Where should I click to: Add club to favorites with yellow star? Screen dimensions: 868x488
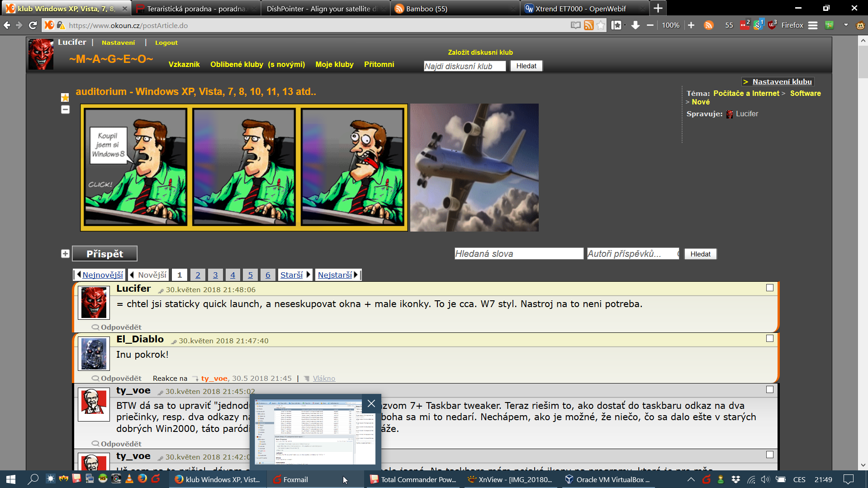point(65,97)
